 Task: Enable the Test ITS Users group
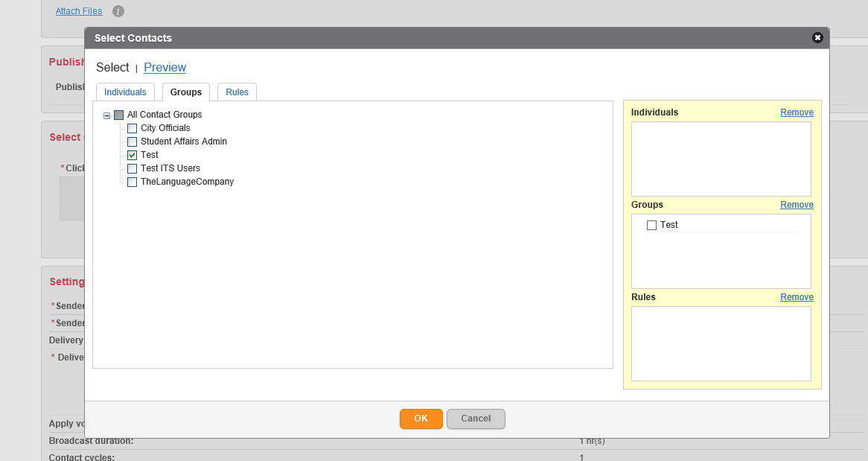(132, 168)
